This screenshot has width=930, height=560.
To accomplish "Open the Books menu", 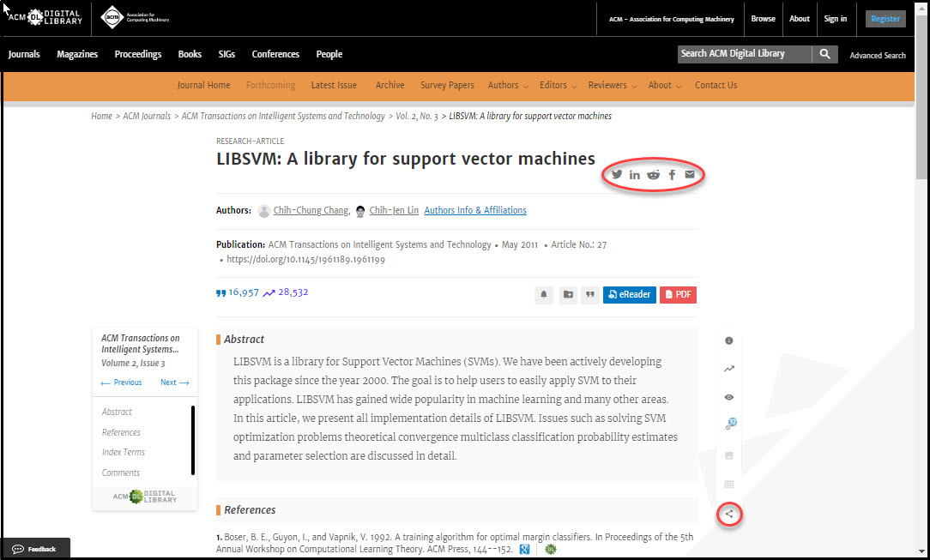I will click(x=190, y=54).
